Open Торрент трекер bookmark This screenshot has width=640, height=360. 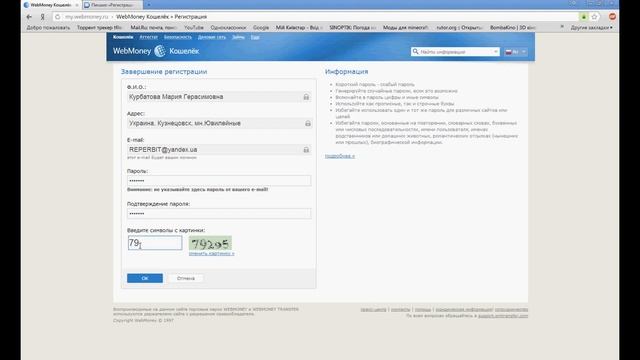[x=99, y=28]
